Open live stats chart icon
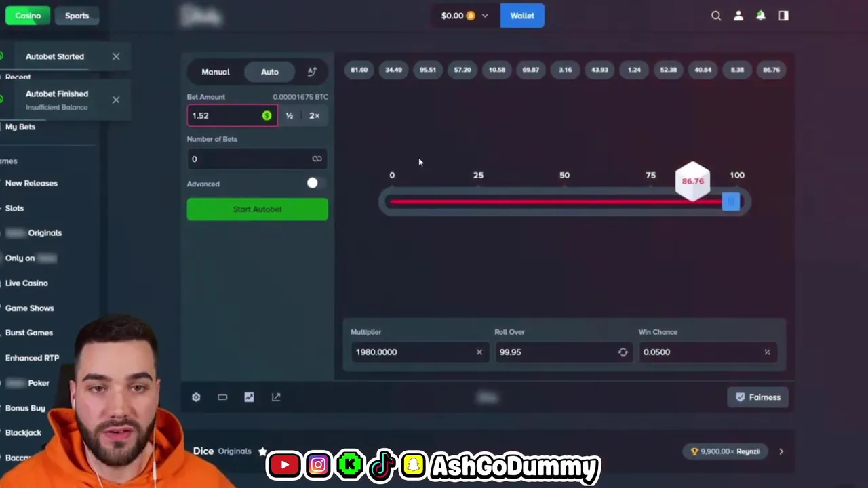The width and height of the screenshot is (868, 488). point(249,397)
